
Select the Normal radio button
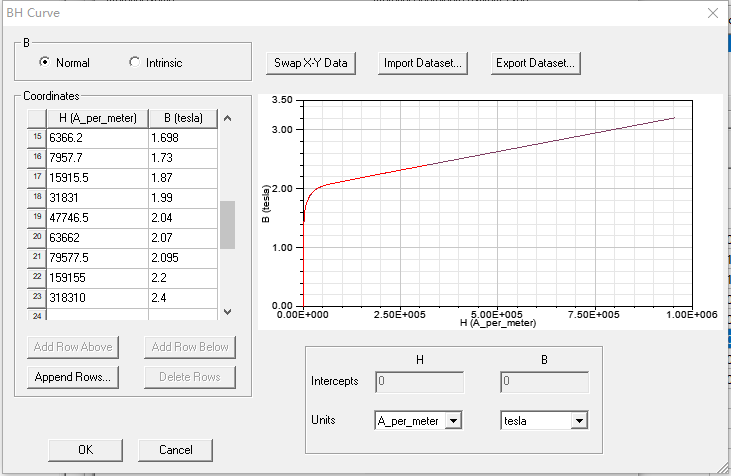(x=44, y=63)
